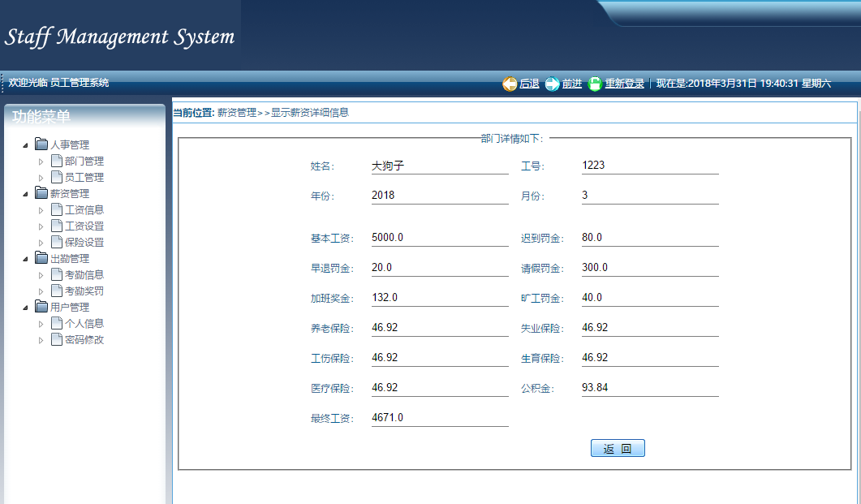Click the 早退罚金 field showing 20.0
Screen dimensions: 861x504
[440, 268]
